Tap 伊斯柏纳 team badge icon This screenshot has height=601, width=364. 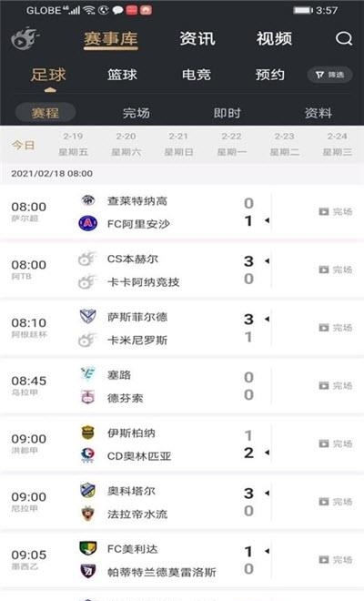[x=87, y=433]
